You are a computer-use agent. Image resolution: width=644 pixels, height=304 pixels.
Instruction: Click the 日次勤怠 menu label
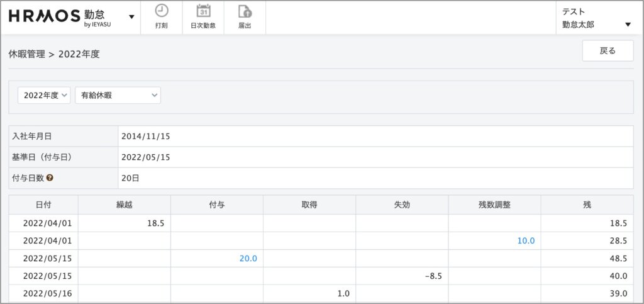[203, 26]
